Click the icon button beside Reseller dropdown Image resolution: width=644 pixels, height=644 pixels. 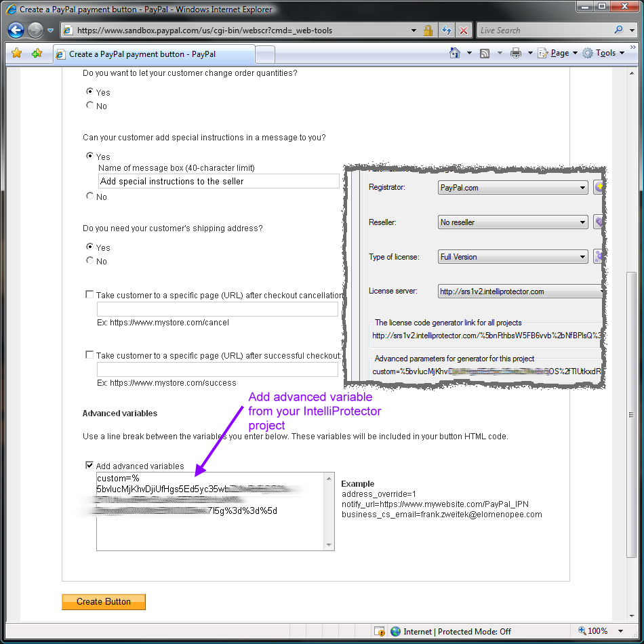pos(599,222)
